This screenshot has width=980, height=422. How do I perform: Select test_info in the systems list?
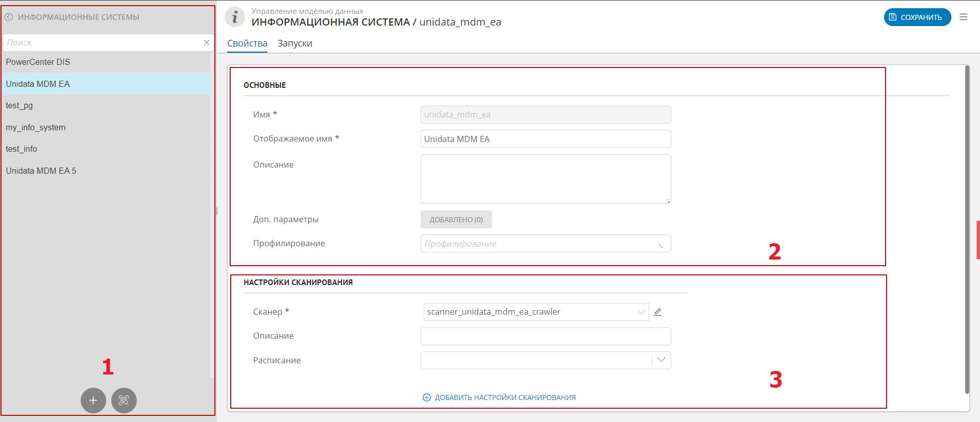pos(106,149)
